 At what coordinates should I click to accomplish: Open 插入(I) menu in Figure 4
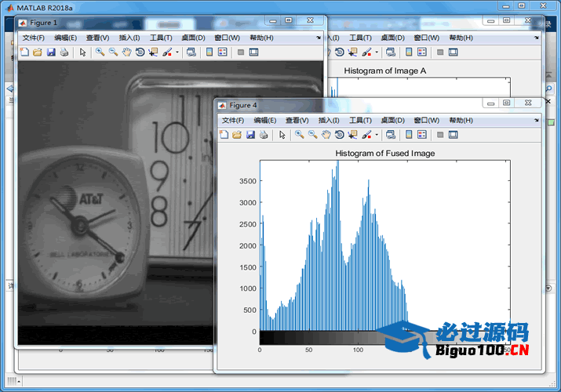(329, 121)
